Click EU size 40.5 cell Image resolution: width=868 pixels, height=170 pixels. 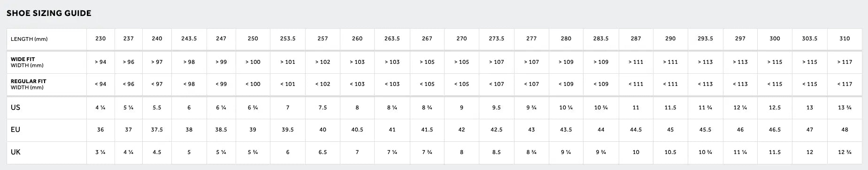[x=357, y=130]
